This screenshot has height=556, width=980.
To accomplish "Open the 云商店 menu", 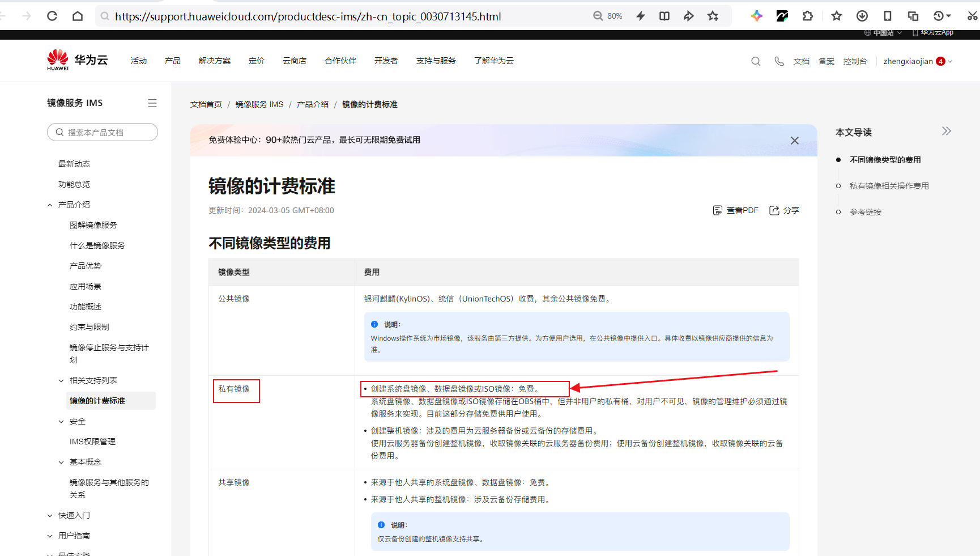I will [x=295, y=61].
